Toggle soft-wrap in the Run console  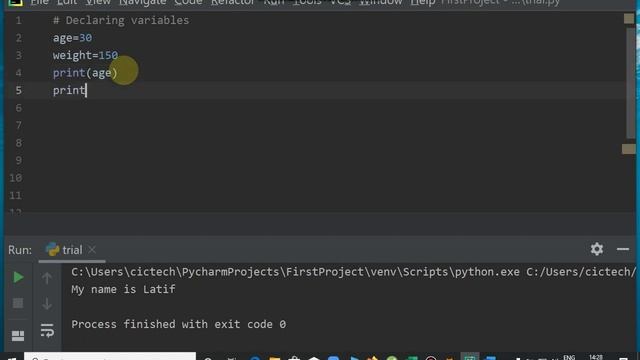pyautogui.click(x=47, y=330)
